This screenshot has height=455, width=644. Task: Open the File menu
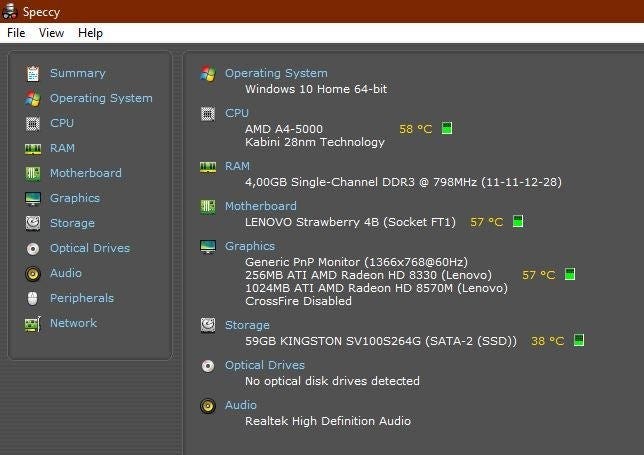16,33
